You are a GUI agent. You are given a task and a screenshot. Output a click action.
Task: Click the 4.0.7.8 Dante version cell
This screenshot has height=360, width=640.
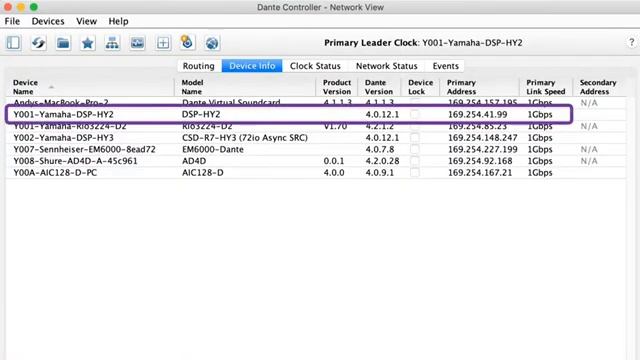click(380, 149)
